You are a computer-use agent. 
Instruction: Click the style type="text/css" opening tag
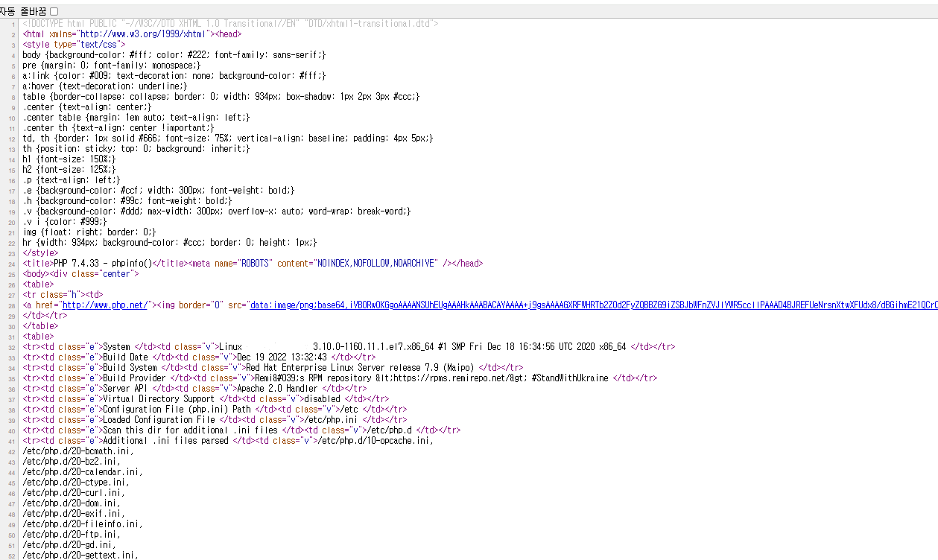(x=74, y=45)
